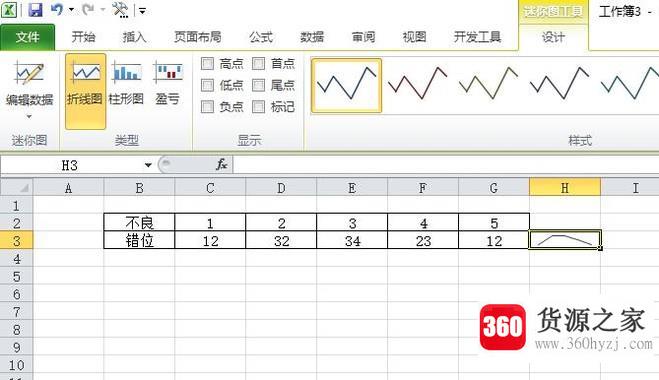Click cell E3 with value 34
Viewport: 659px width, 380px height.
point(352,240)
